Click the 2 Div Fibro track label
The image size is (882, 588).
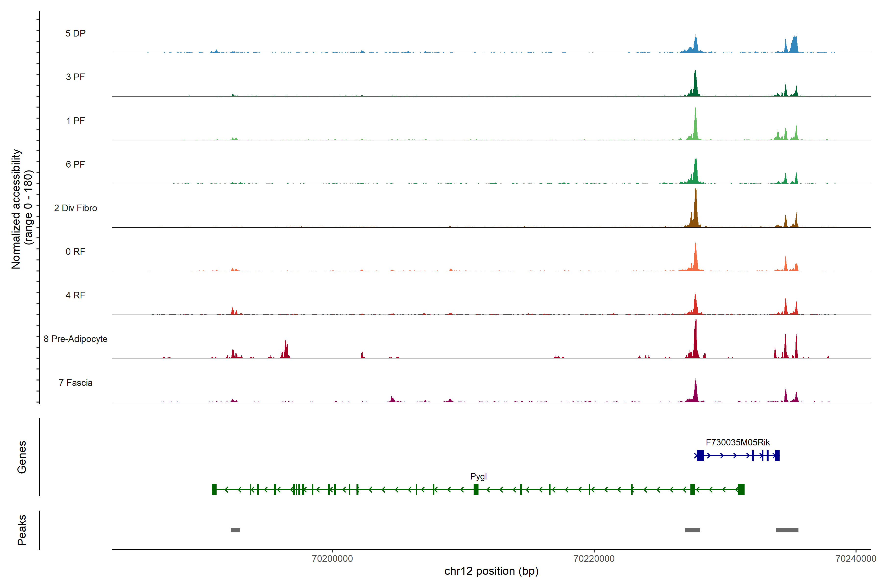click(75, 208)
